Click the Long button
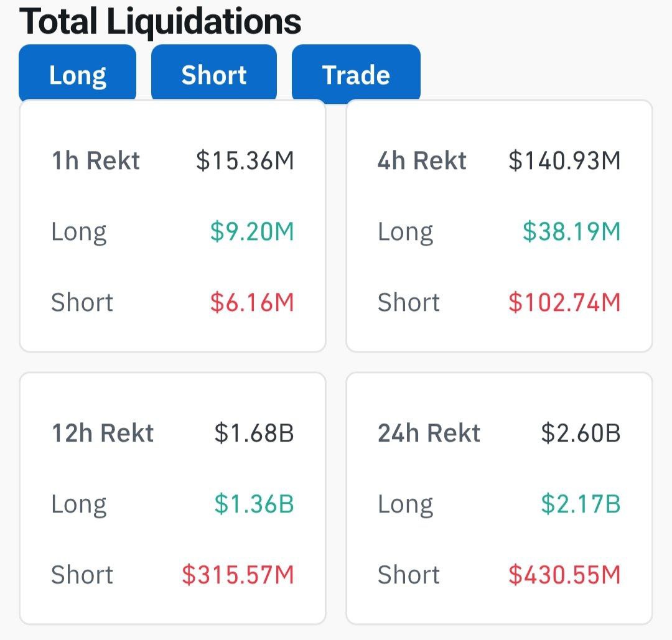This screenshot has height=640, width=672. pyautogui.click(x=78, y=74)
